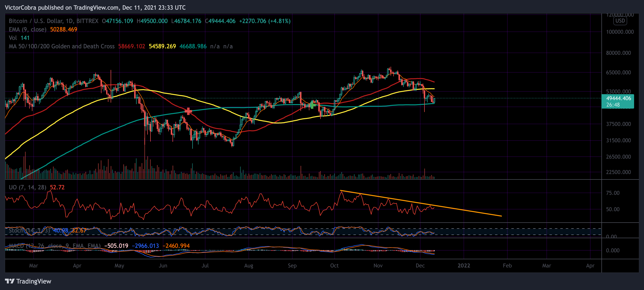Click the TradingView logo icon
Image resolution: width=644 pixels, height=290 pixels.
click(x=10, y=281)
